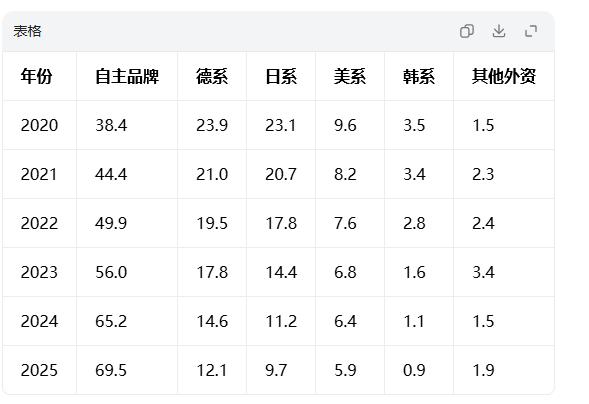
Task: Click the 日系 column header
Action: (x=281, y=76)
